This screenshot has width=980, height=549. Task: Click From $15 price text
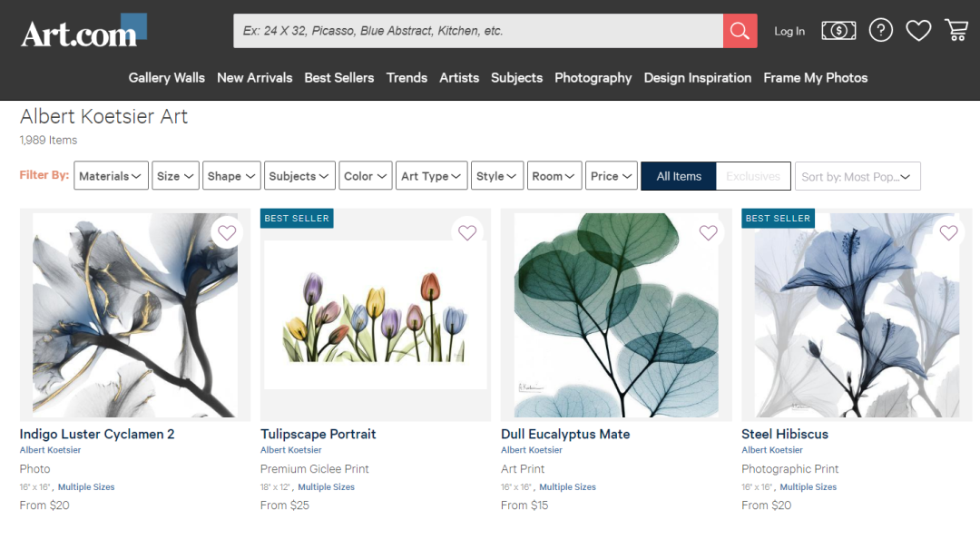(524, 505)
